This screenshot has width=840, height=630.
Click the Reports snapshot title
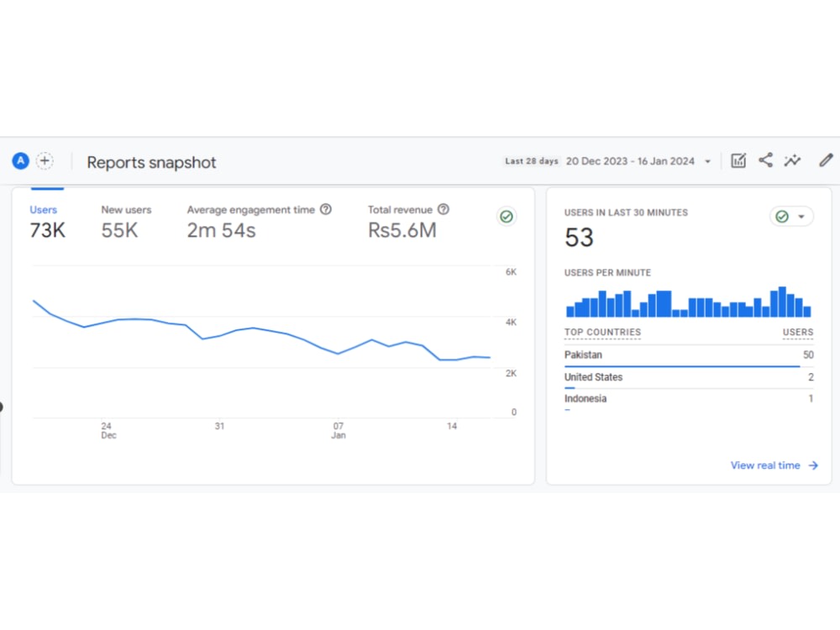(151, 162)
